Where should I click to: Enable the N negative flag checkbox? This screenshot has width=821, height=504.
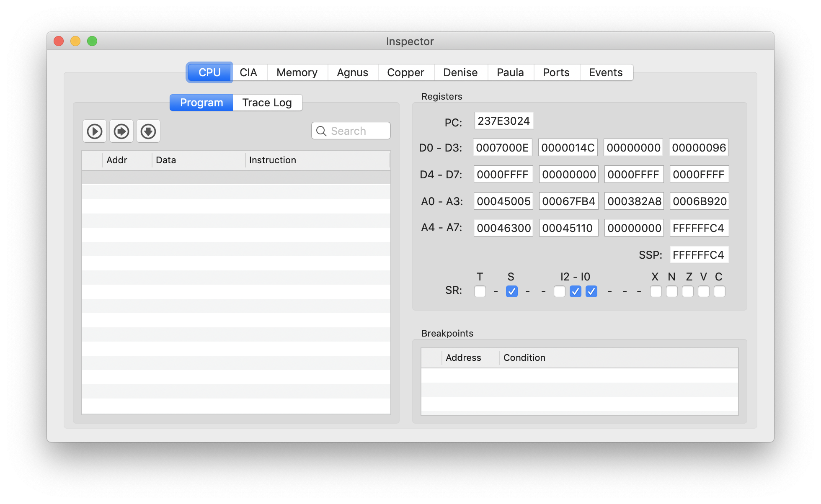[x=672, y=291]
